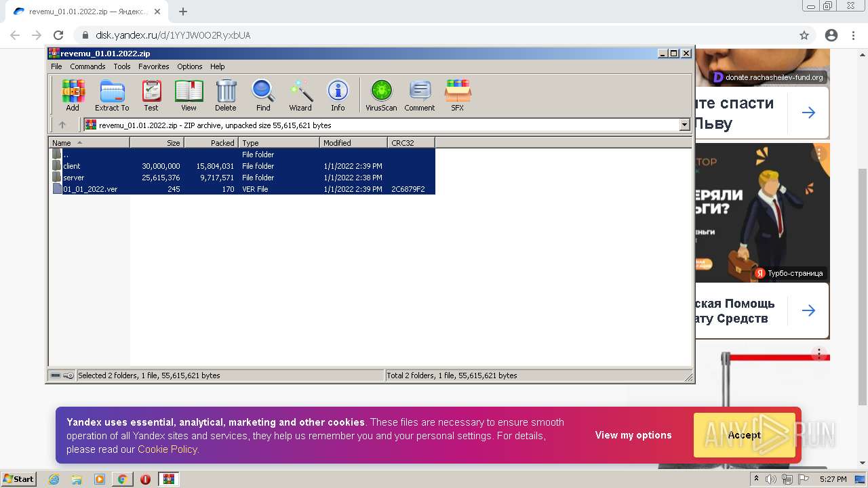Open the Help menu in WinRAR
Image resolution: width=868 pixels, height=488 pixels.
(217, 66)
